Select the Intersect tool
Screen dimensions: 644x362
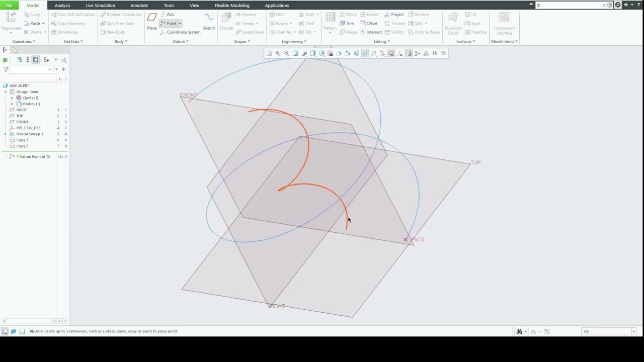tap(371, 32)
